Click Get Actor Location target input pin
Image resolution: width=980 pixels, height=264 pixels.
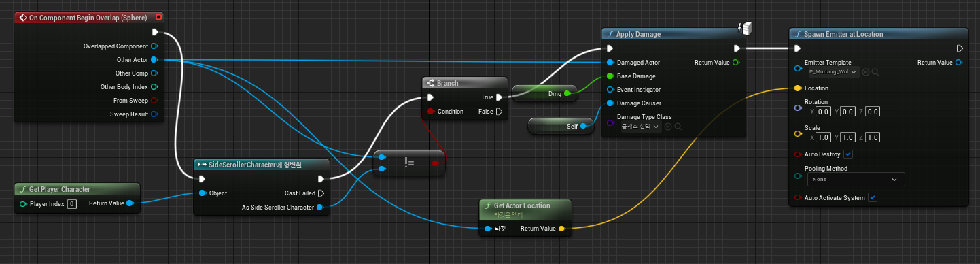click(488, 229)
